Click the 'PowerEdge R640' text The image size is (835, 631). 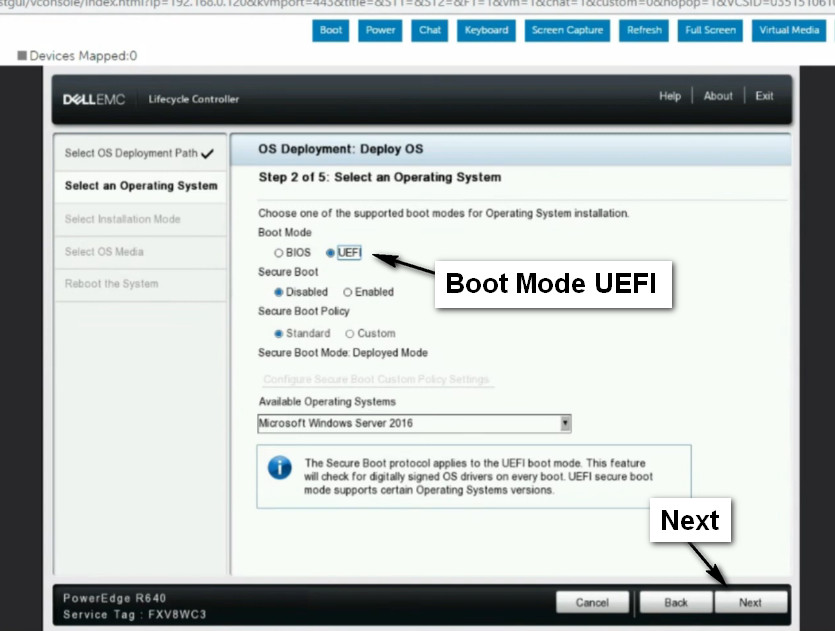click(x=114, y=598)
